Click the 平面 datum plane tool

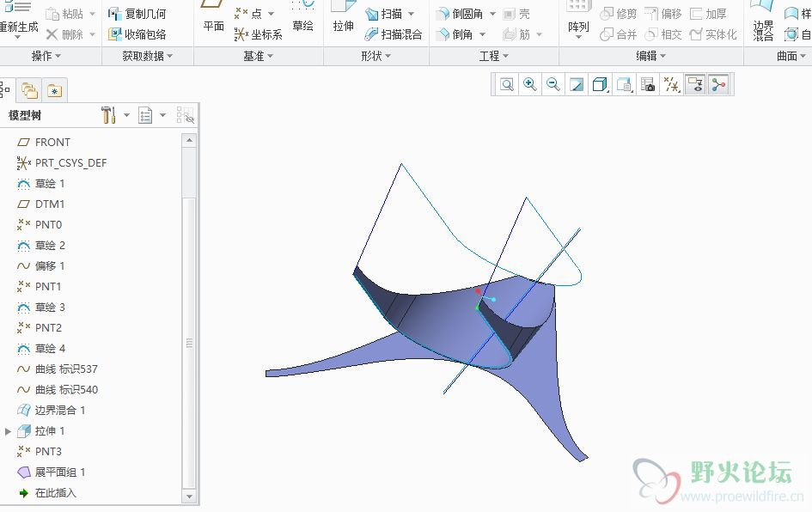(x=213, y=17)
